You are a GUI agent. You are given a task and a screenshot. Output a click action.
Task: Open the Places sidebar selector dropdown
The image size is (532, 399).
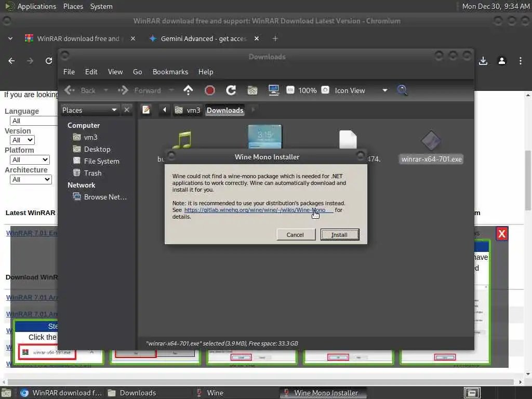pos(90,110)
